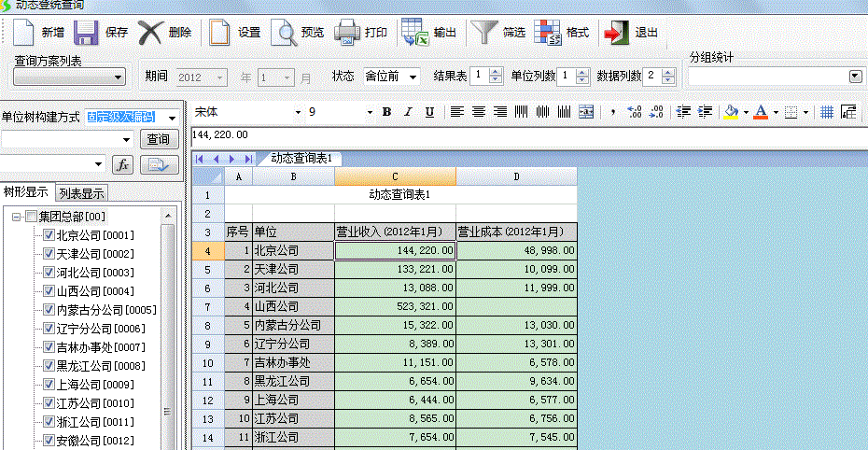Screen dimensions: 868x450
Task: Click the merge cells icon
Action: tap(586, 112)
